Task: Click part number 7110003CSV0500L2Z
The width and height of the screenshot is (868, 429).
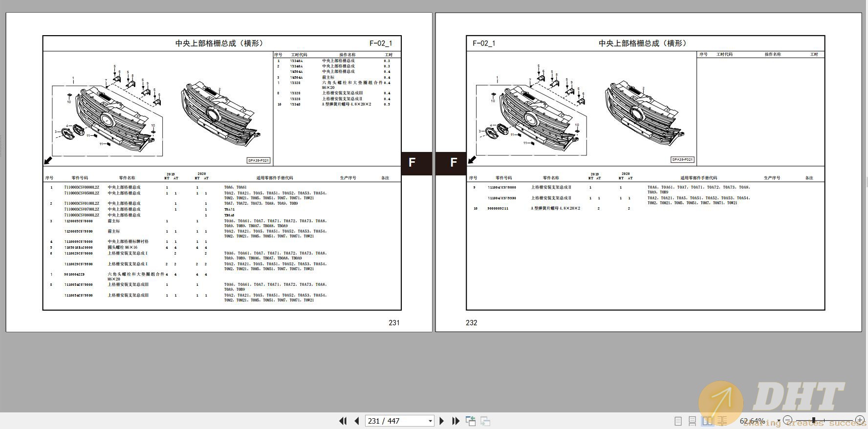Action: click(x=82, y=193)
